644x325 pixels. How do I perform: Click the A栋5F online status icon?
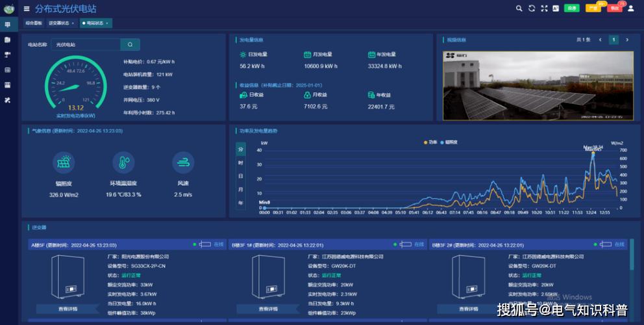click(x=205, y=244)
